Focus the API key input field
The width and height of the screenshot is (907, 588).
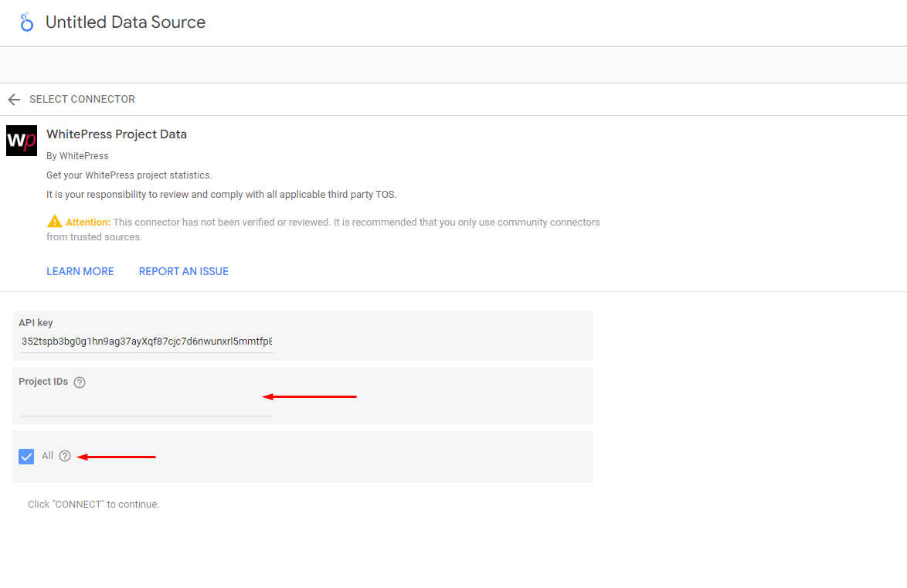coord(146,342)
